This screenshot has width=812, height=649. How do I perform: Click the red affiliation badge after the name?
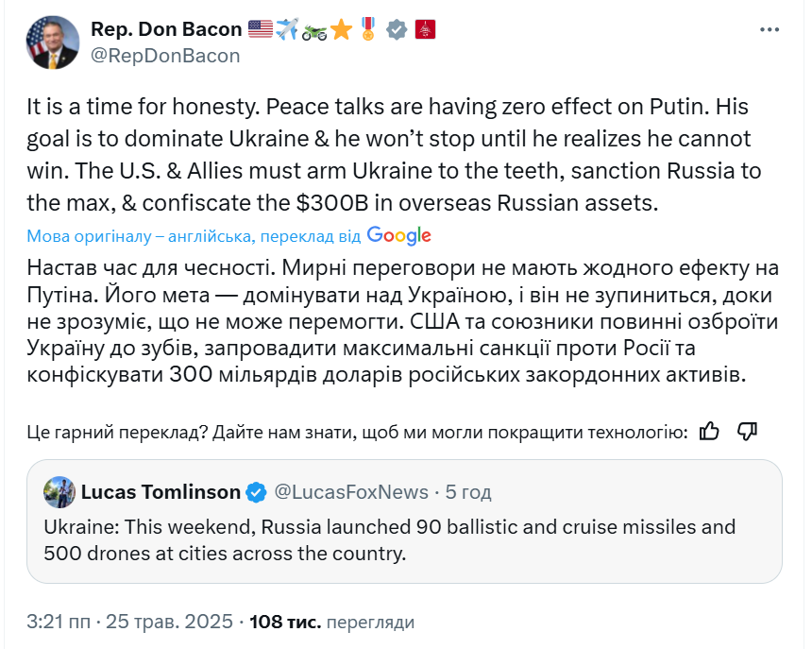(426, 30)
